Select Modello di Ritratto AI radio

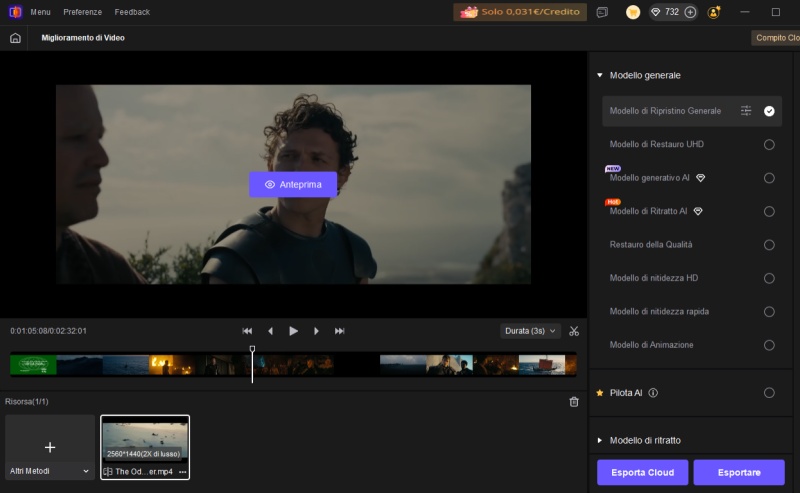click(769, 211)
